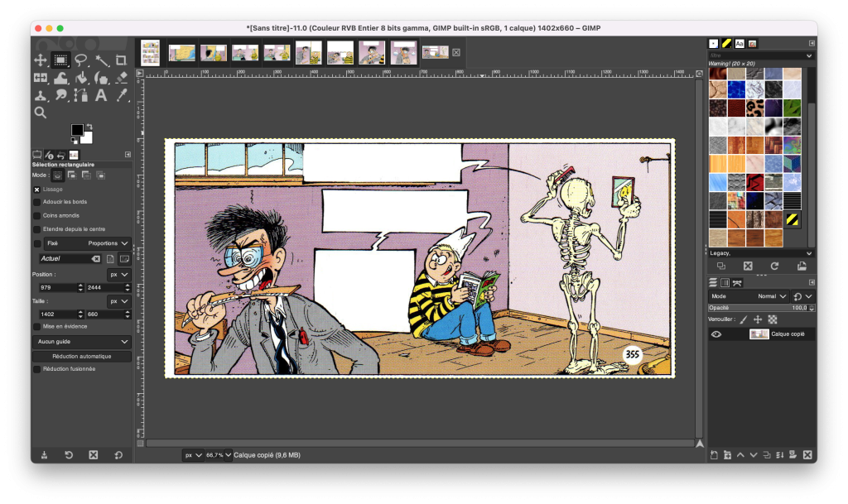Select the Zoom magnifier tool
This screenshot has height=504, width=848.
pyautogui.click(x=40, y=113)
